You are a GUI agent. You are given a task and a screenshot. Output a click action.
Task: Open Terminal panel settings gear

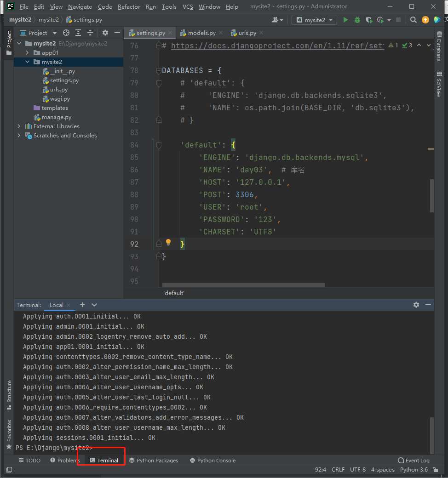tap(416, 305)
